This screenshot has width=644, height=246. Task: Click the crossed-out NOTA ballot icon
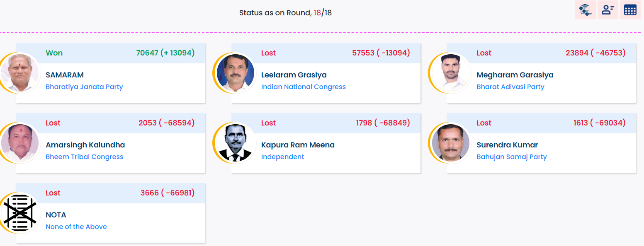19,213
